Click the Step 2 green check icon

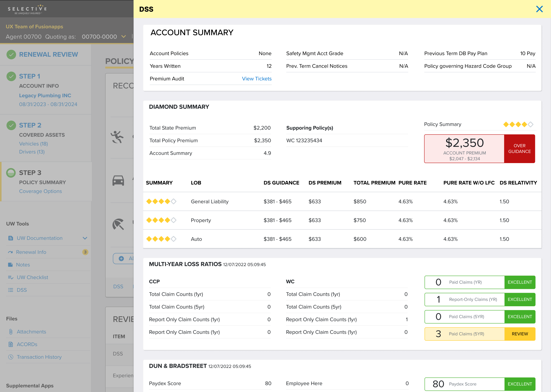[11, 125]
